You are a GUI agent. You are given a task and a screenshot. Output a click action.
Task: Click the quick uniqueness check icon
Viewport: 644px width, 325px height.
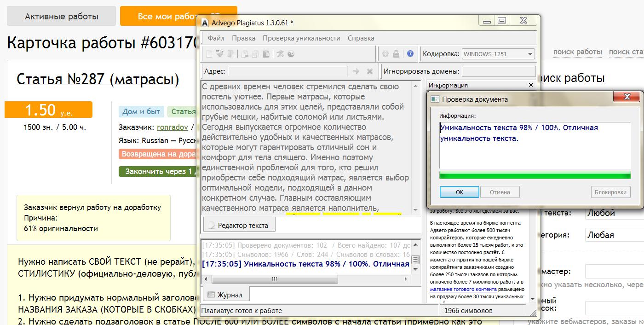pyautogui.click(x=280, y=54)
